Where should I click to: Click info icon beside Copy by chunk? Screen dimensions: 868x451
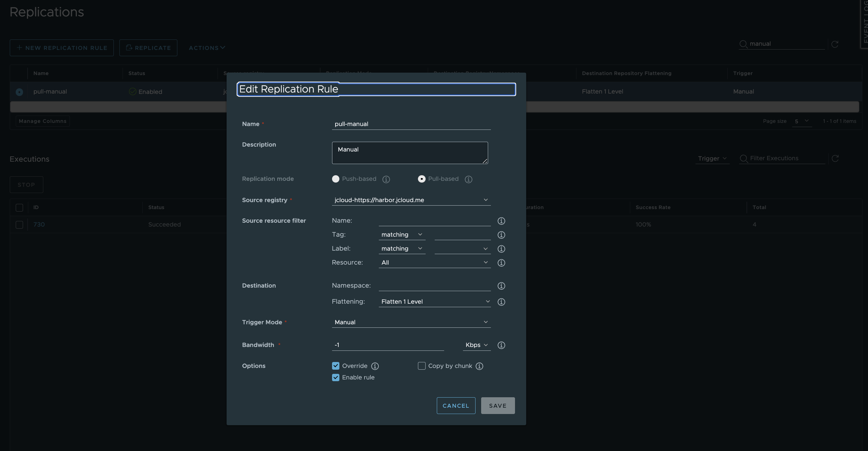[479, 366]
